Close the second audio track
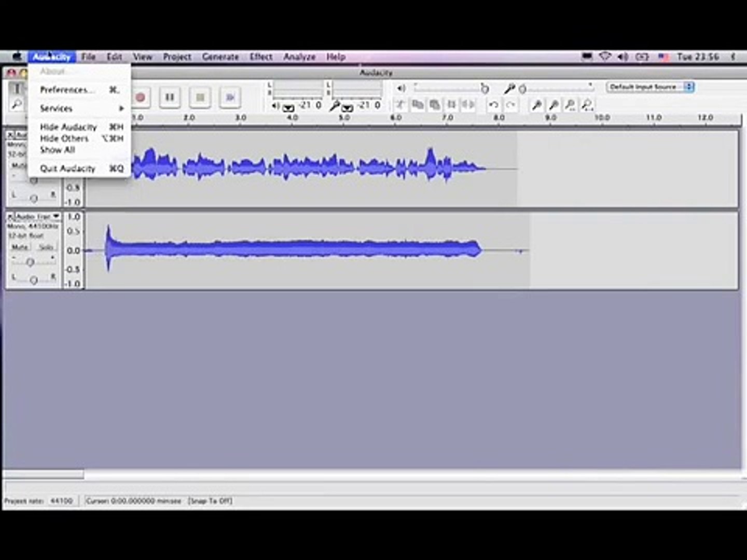The height and width of the screenshot is (560, 747). (10, 216)
